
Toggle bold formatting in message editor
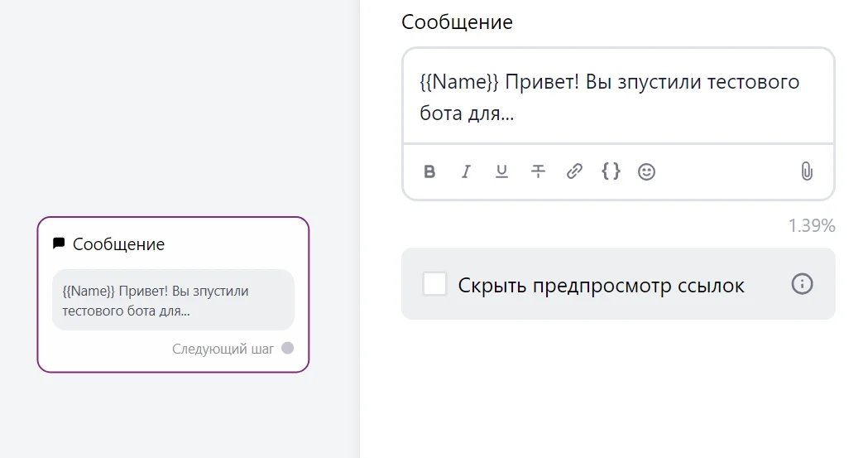429,171
